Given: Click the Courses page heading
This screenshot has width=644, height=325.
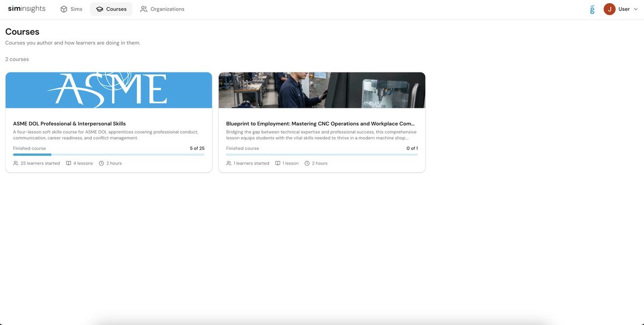Looking at the screenshot, I should coord(22,32).
